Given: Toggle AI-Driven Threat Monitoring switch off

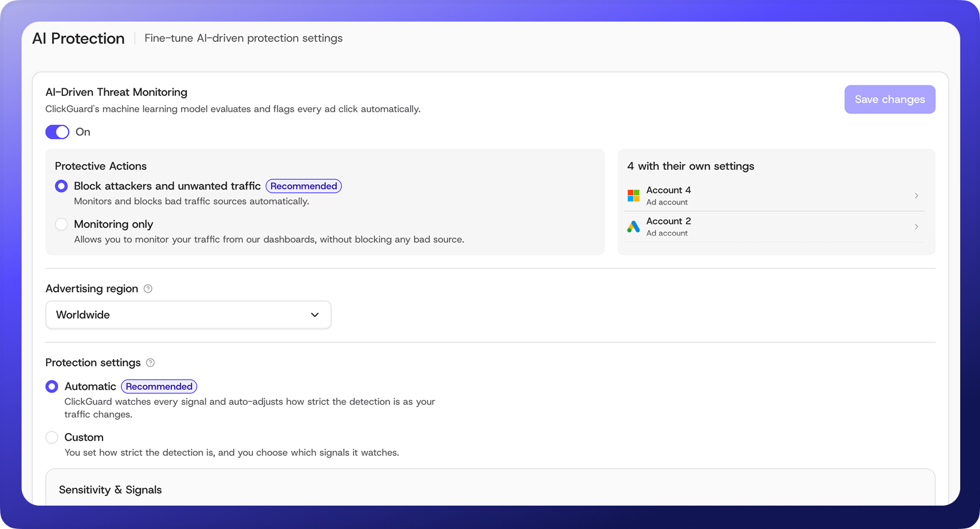Looking at the screenshot, I should coord(58,132).
